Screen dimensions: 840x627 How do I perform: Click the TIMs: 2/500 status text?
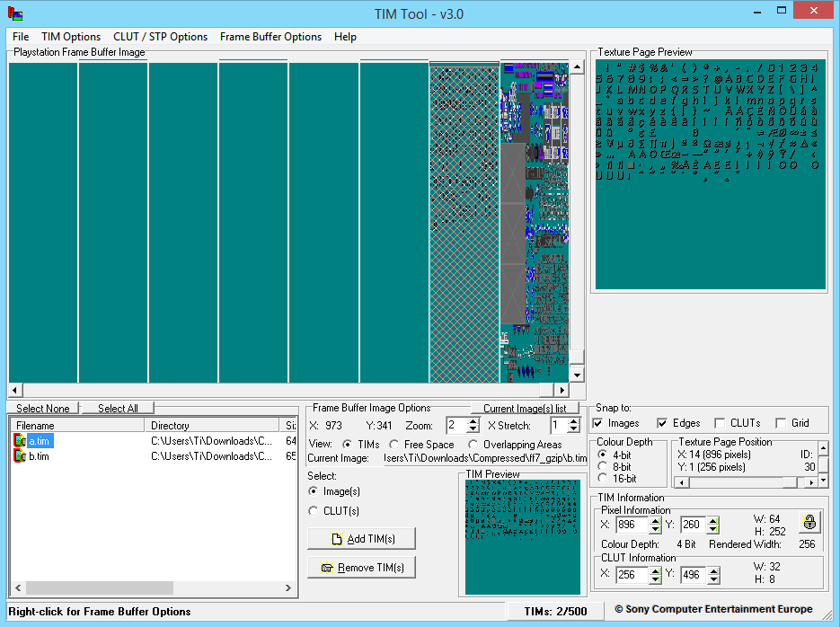click(555, 612)
